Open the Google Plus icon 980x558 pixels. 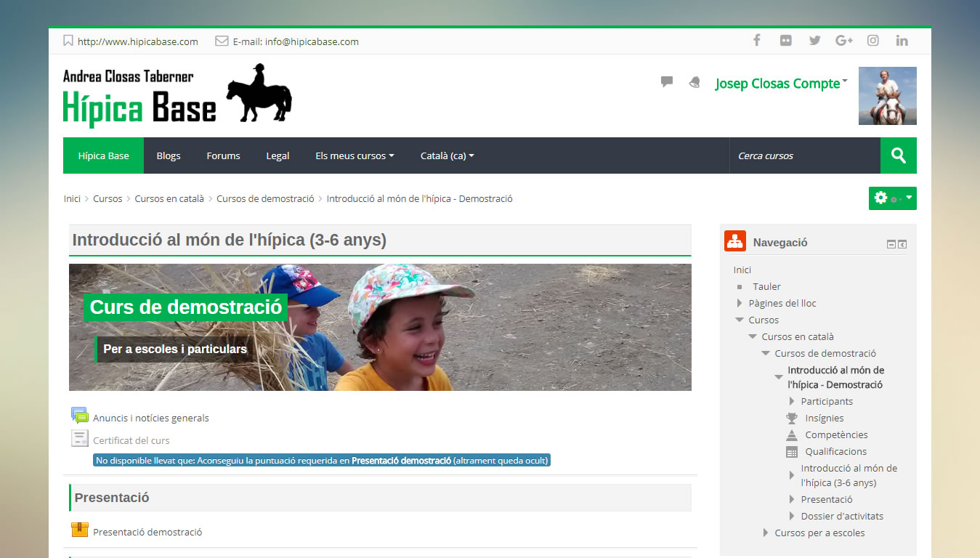(843, 41)
